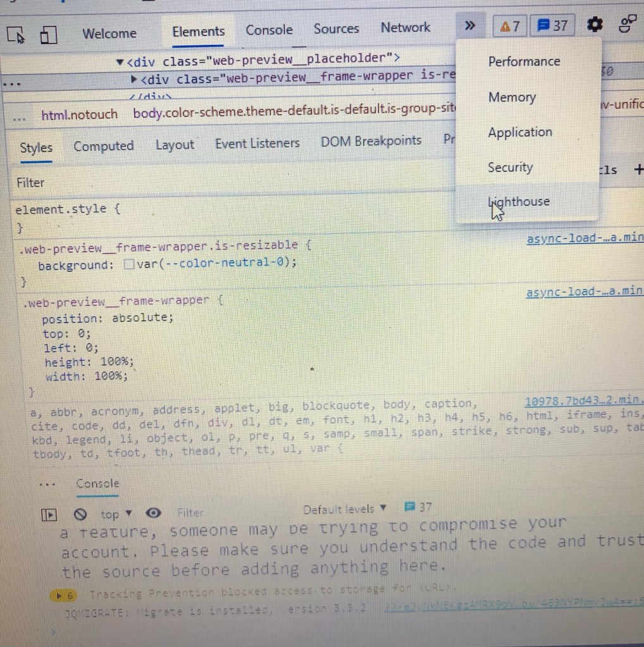Screen dimensions: 644x647
Task: Toggle the console sidebar panel icon
Action: tap(49, 514)
